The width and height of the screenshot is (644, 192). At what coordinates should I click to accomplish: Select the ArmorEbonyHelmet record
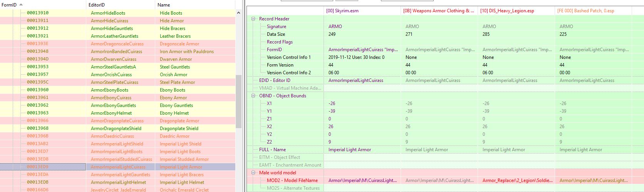(117, 113)
